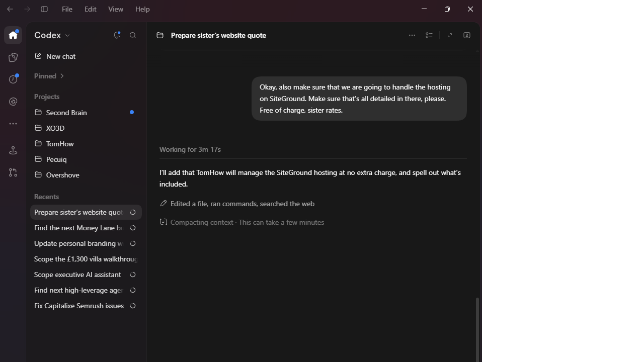Click the task list icon in chat header
The image size is (644, 362).
(429, 35)
